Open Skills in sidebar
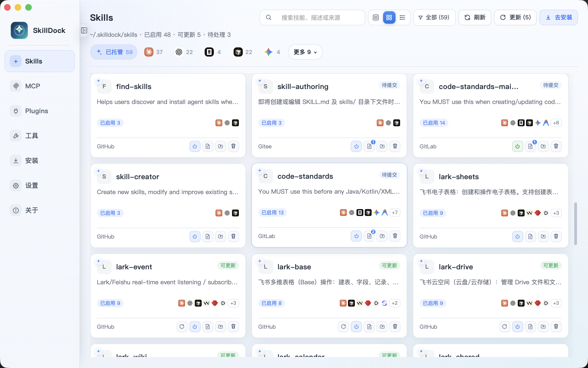This screenshot has width=588, height=368. [x=40, y=61]
